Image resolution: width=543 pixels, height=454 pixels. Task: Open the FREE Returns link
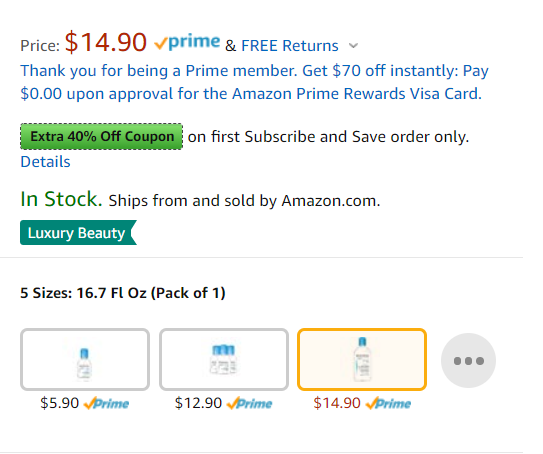point(290,46)
